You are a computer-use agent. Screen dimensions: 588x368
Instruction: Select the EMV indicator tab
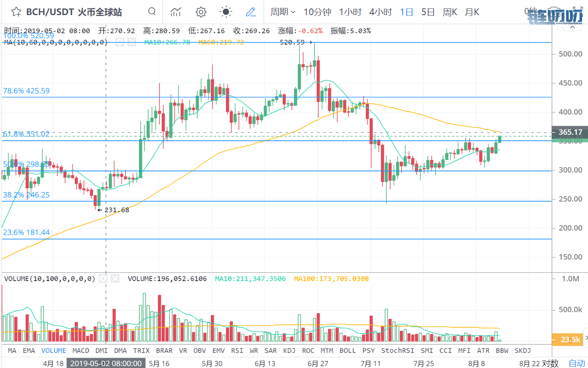coord(219,350)
